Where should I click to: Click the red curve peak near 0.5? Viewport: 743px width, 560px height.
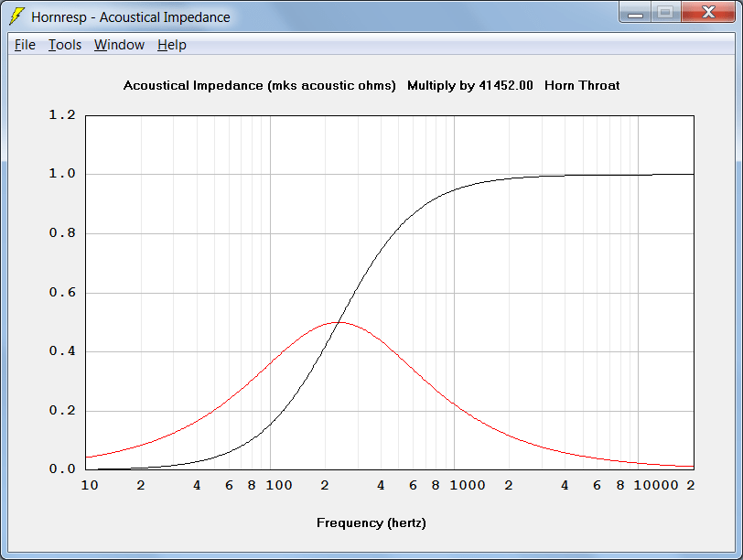point(337,323)
